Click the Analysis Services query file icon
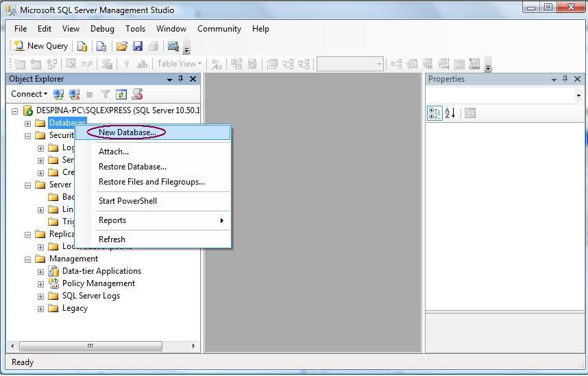The height and width of the screenshot is (376, 588). click(101, 46)
